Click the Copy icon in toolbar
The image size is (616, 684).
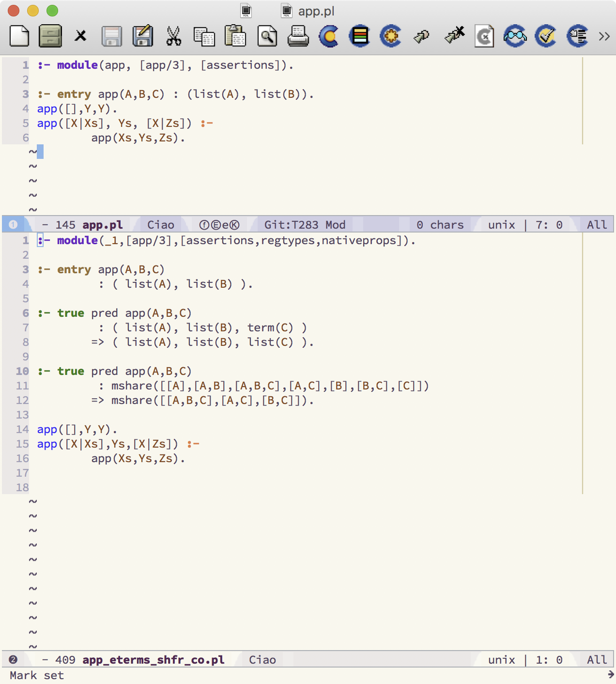click(x=204, y=36)
